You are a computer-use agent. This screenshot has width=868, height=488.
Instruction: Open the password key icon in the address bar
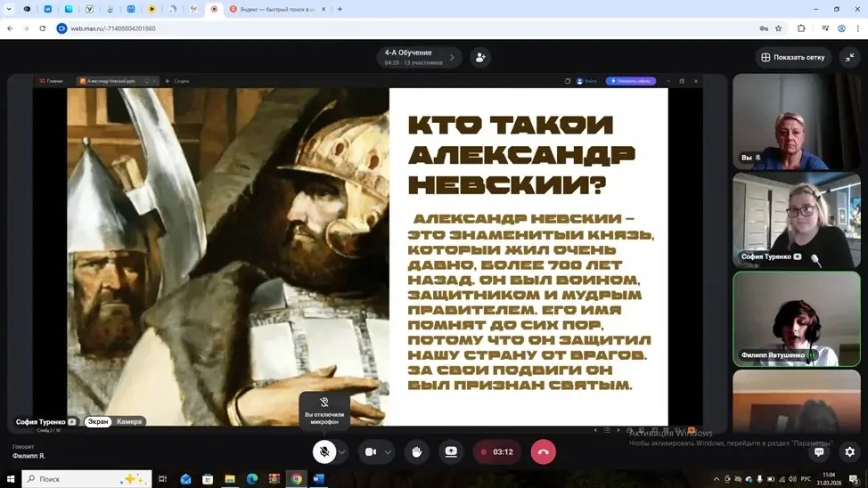click(764, 28)
